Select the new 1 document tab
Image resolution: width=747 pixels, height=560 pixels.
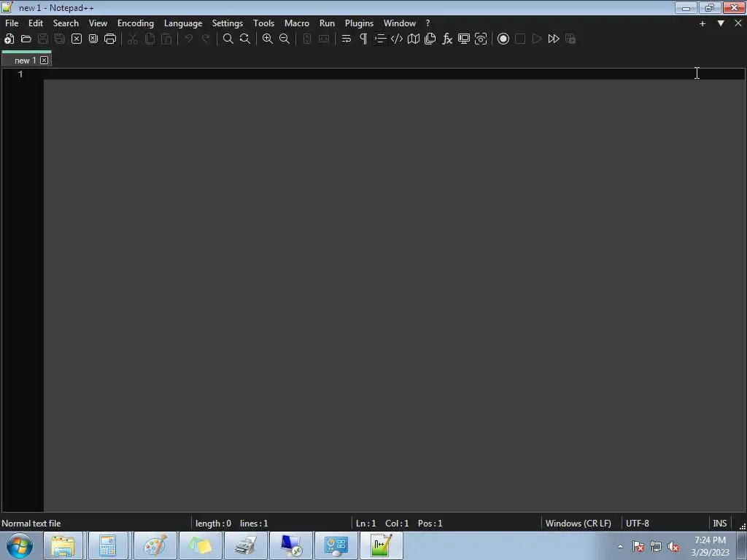[26, 61]
